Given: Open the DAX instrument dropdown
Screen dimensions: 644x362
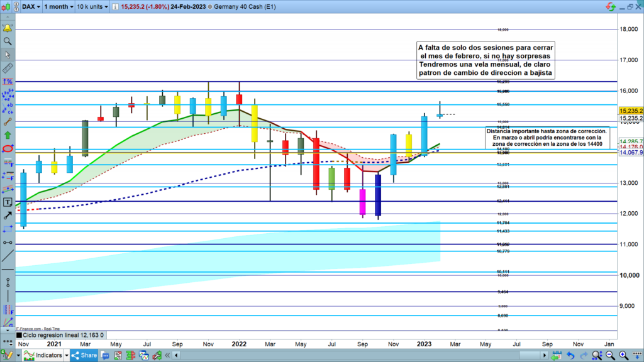Looking at the screenshot, I should coord(31,7).
